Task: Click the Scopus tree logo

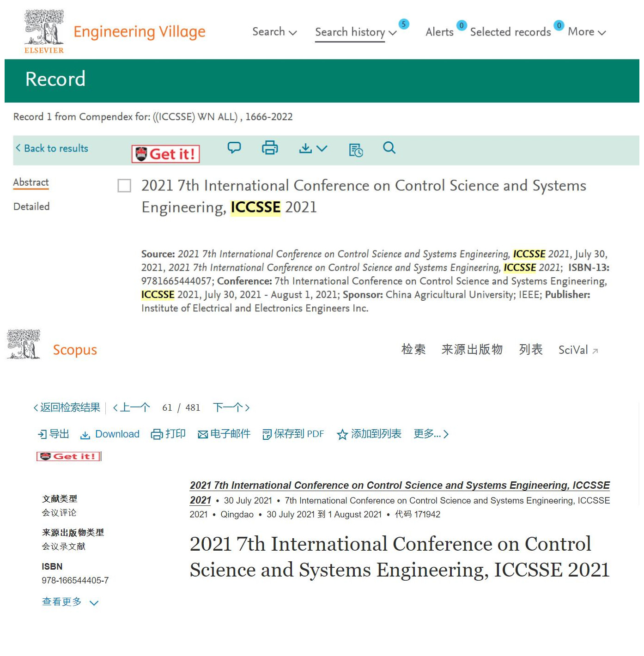Action: coord(24,344)
